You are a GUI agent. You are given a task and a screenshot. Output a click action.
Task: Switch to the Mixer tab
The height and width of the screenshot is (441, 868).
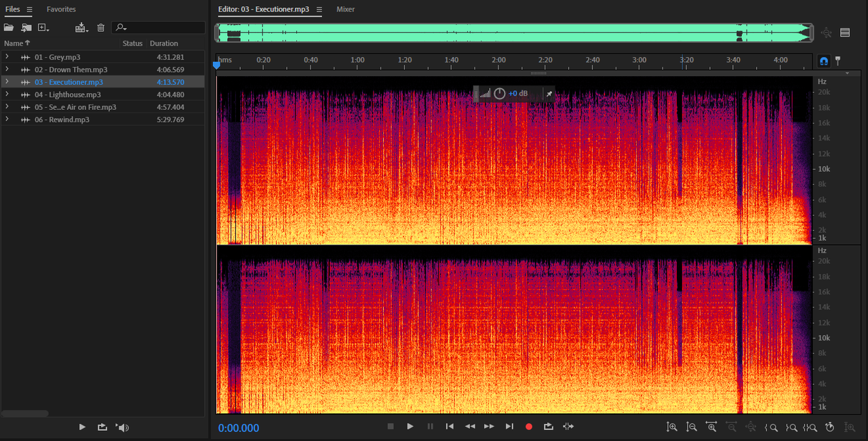click(x=345, y=9)
